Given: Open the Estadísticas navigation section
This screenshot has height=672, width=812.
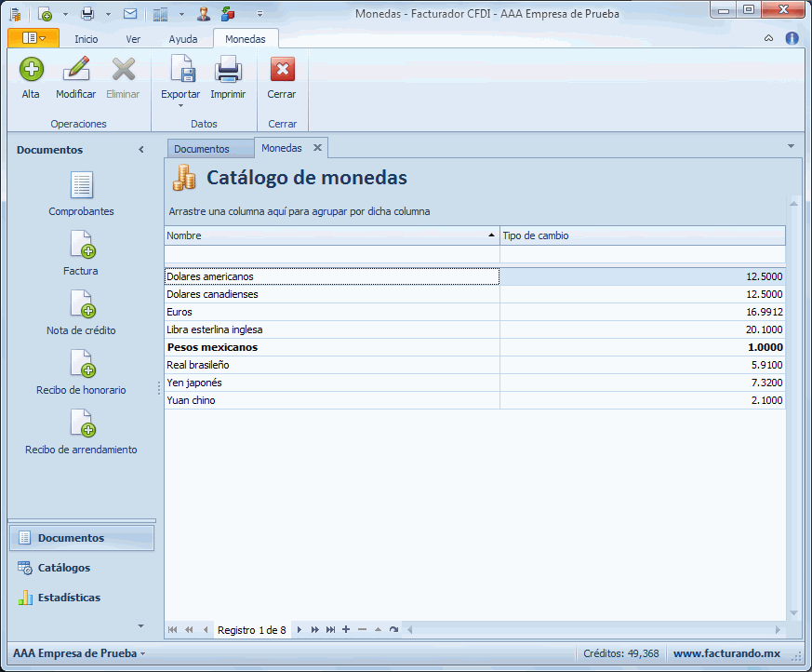Looking at the screenshot, I should 69,598.
